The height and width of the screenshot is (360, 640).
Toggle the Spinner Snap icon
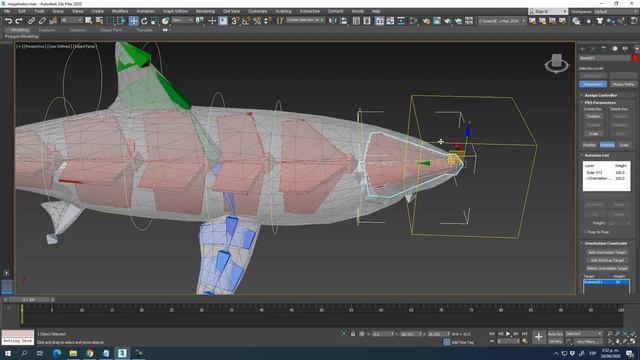[x=267, y=21]
